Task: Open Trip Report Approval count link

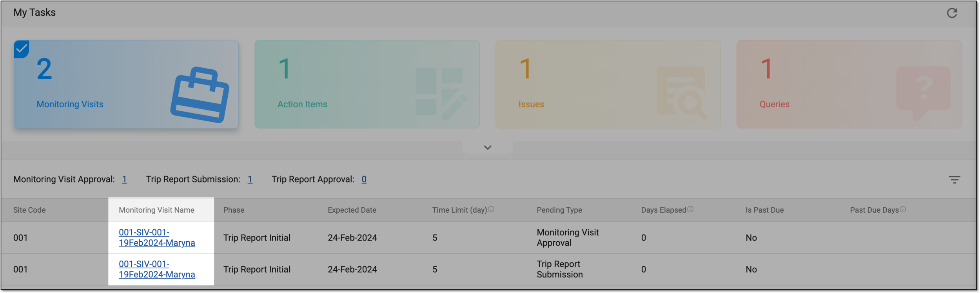Action: click(364, 179)
